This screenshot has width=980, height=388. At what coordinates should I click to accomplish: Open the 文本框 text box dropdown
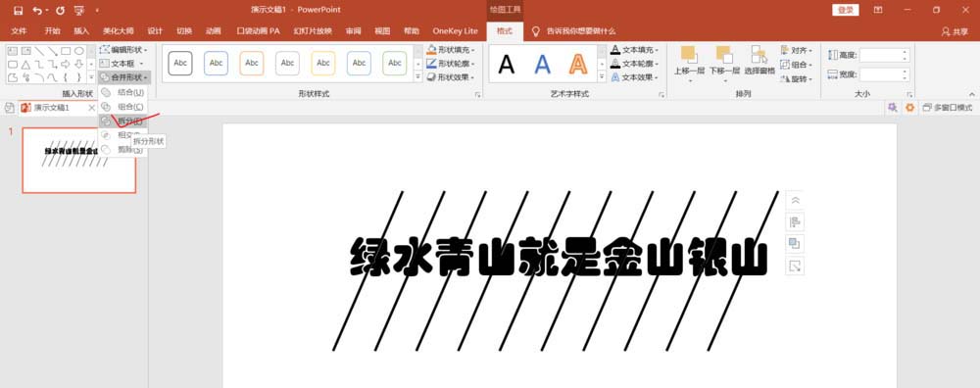122,63
